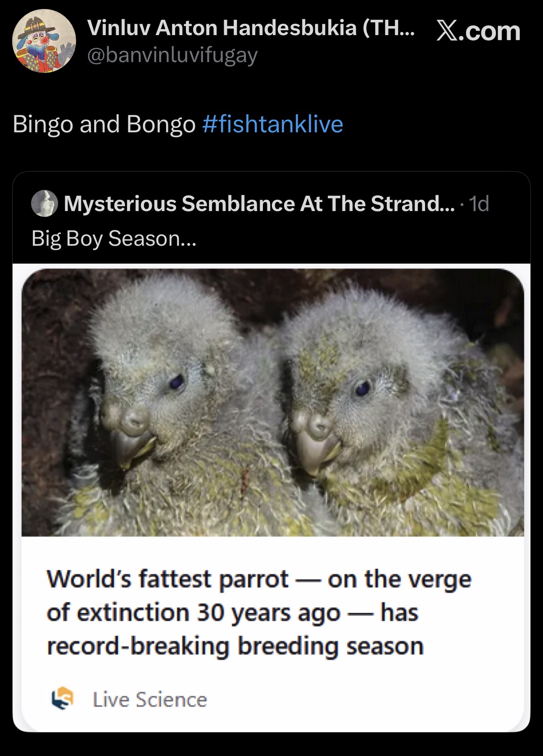Click the clown profile avatar
The height and width of the screenshot is (756, 543).
(43, 41)
